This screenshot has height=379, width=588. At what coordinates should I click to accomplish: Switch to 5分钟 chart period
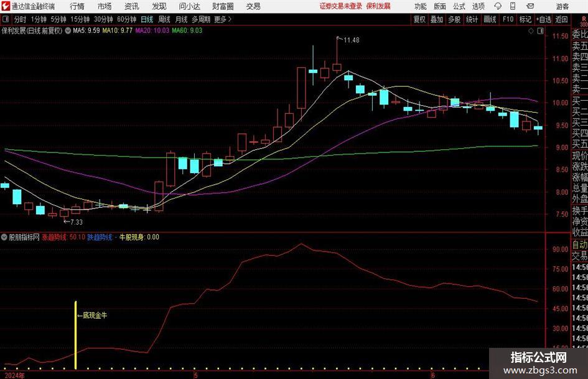pyautogui.click(x=58, y=19)
